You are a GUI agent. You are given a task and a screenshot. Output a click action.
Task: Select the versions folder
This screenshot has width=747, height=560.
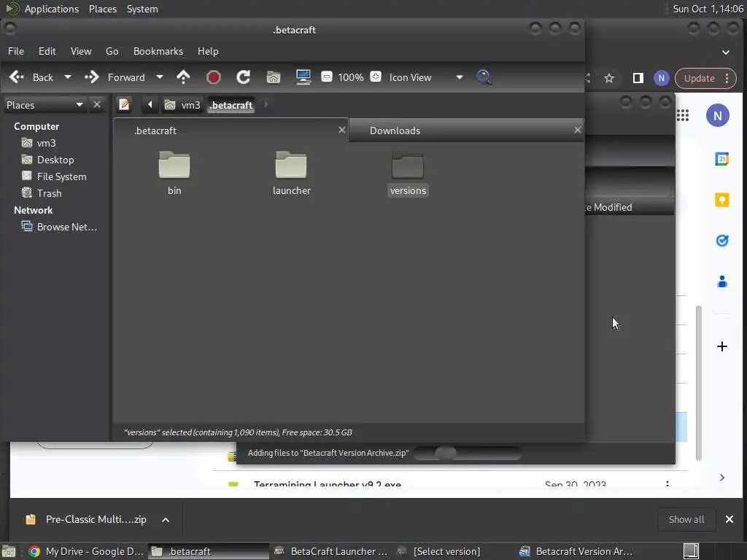408,172
